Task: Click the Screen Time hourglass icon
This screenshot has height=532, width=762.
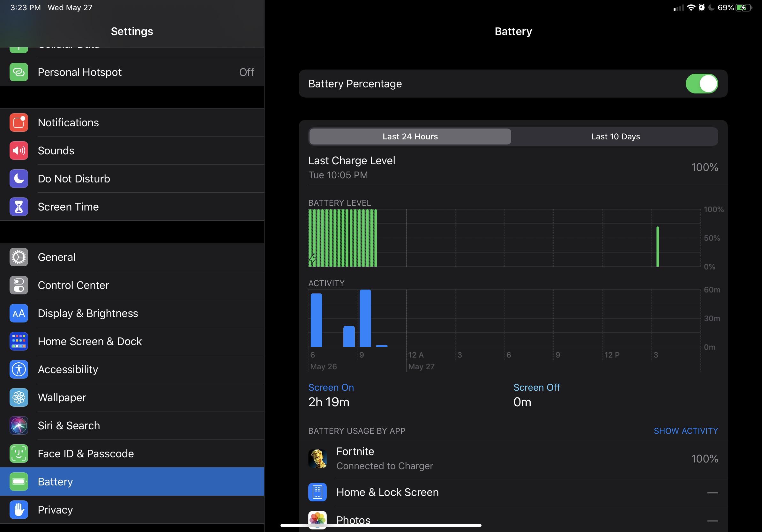Action: click(19, 206)
